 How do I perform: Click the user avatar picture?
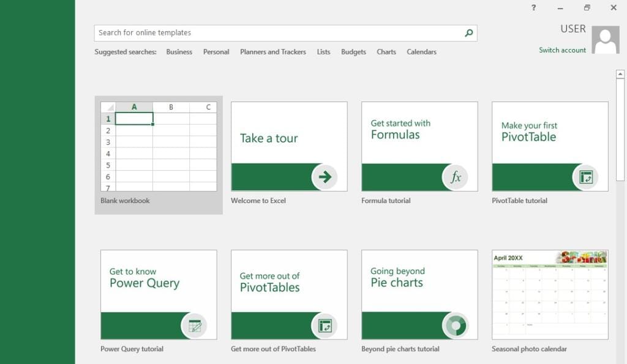[606, 40]
